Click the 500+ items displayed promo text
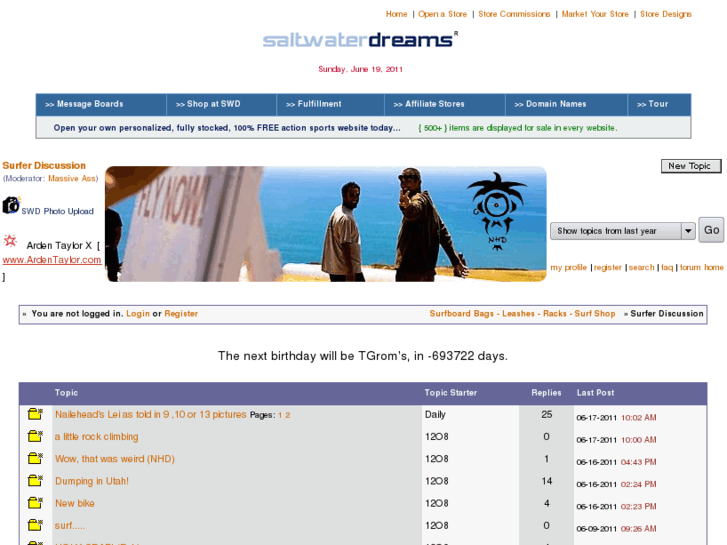This screenshot has height=545, width=727. click(x=517, y=128)
